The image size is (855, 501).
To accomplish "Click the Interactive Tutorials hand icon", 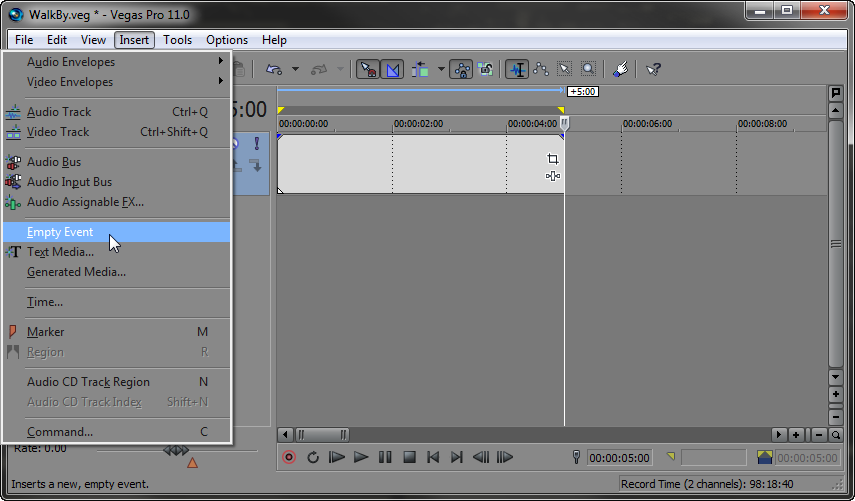I will point(620,69).
